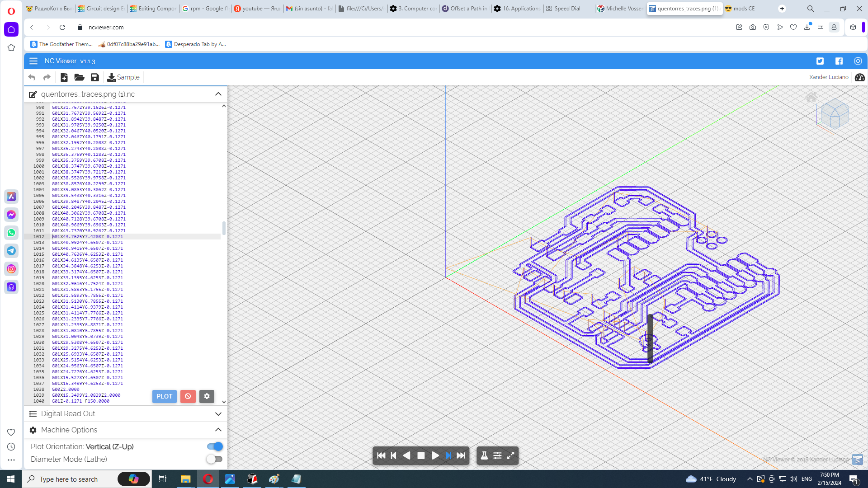This screenshot has height=488, width=868.
Task: Step backward one line in playback
Action: (x=394, y=455)
